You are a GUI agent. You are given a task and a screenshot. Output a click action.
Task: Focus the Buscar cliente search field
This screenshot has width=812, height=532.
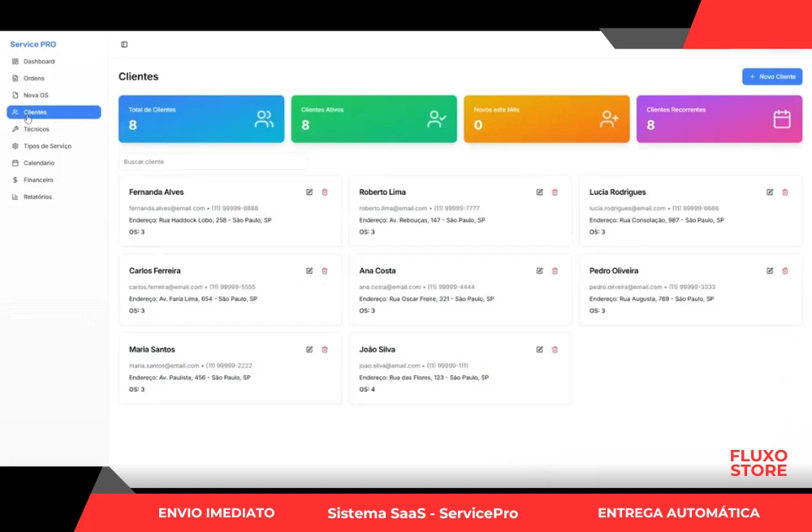coord(213,162)
